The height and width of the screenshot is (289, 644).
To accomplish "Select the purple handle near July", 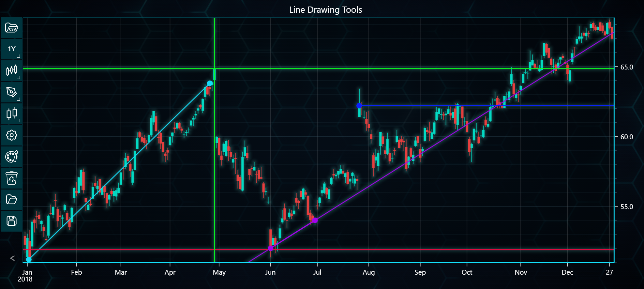I will tap(315, 221).
